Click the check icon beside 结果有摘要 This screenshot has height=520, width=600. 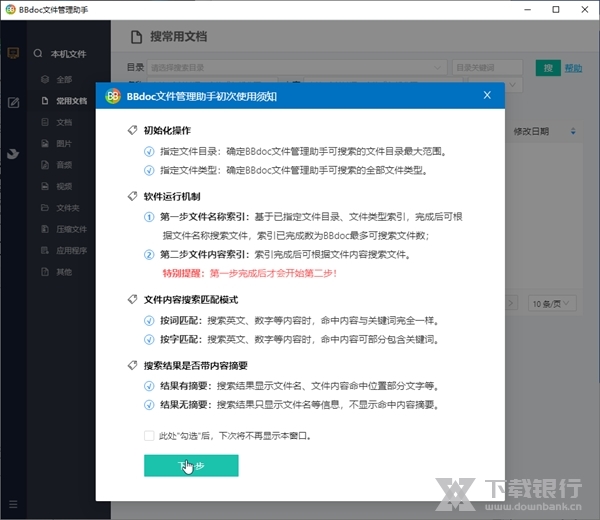pos(149,386)
